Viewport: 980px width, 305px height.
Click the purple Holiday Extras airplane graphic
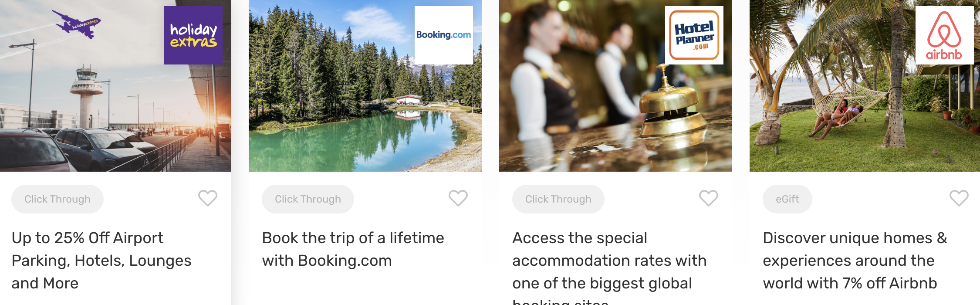[77, 24]
